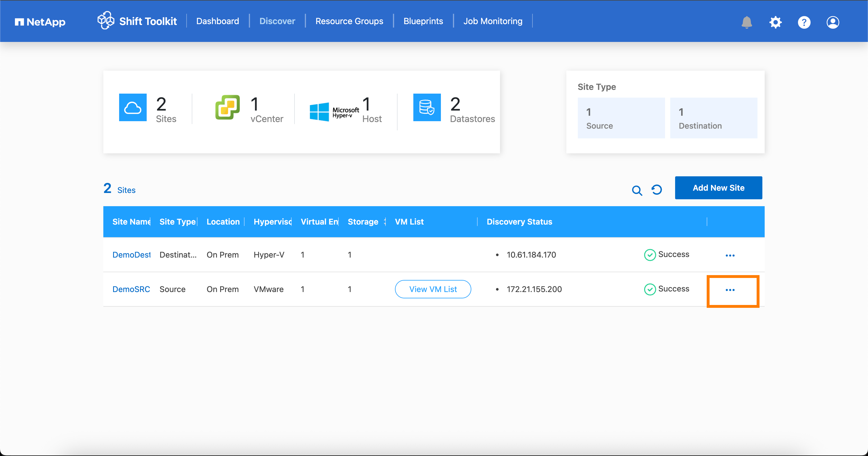Click the Shift Toolkit logo icon
Screen dimensions: 868x456
pyautogui.click(x=106, y=21)
